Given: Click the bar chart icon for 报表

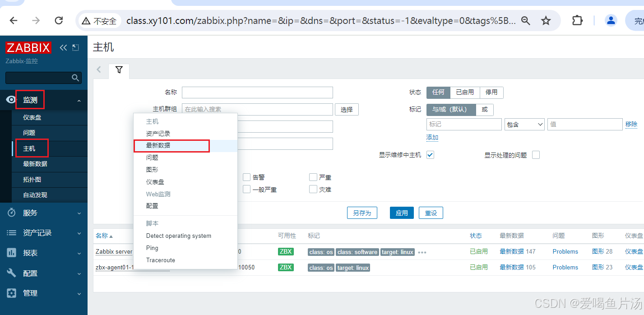Looking at the screenshot, I should point(12,253).
